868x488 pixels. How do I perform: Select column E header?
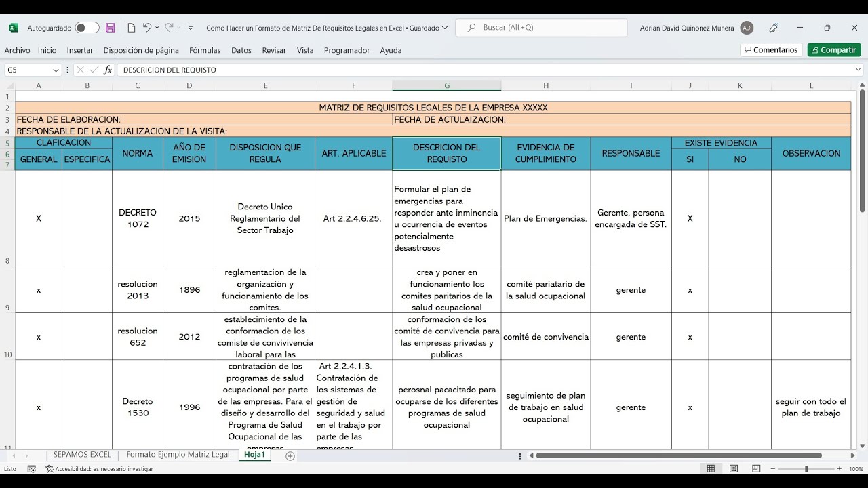point(265,85)
